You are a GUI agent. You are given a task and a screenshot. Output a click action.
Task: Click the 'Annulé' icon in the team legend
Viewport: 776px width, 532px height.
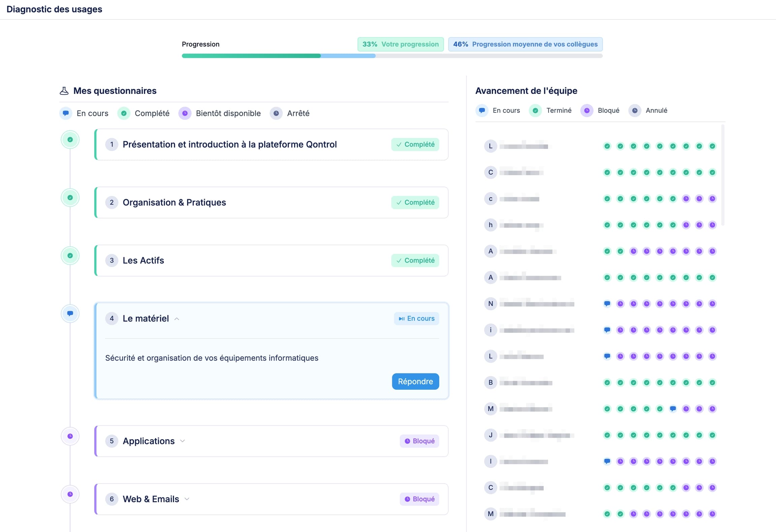coord(635,110)
